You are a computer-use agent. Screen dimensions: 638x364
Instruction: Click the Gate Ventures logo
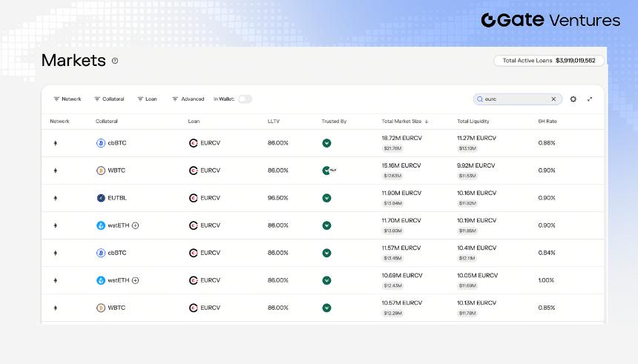[x=550, y=20]
